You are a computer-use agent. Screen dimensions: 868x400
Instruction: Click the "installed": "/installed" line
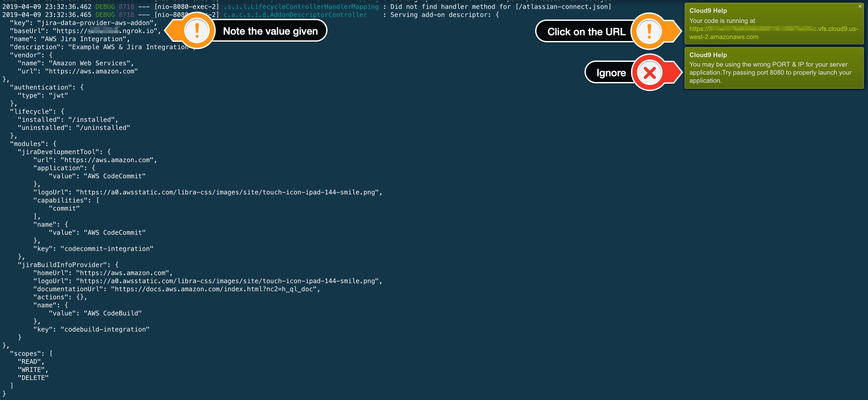[x=68, y=119]
